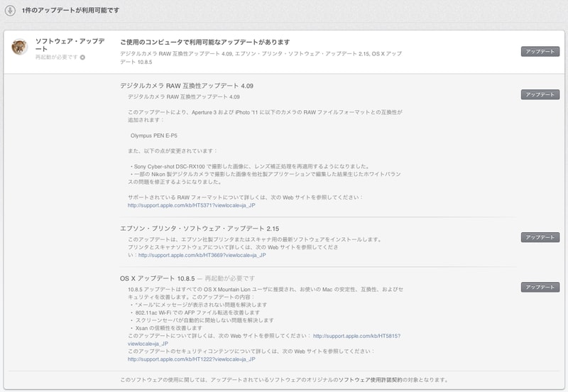Screen dimensions: 568x392
Task: Update OS X アップデート 10.8.5
Action: [540, 288]
